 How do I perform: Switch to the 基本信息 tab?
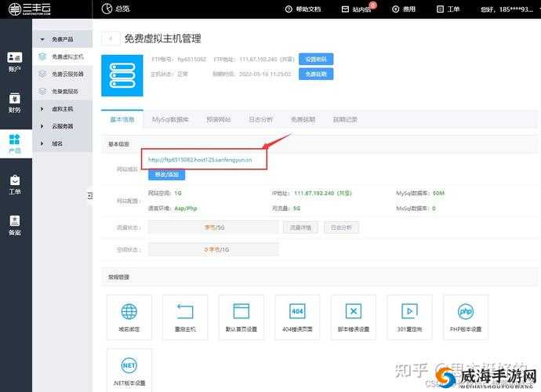point(122,119)
